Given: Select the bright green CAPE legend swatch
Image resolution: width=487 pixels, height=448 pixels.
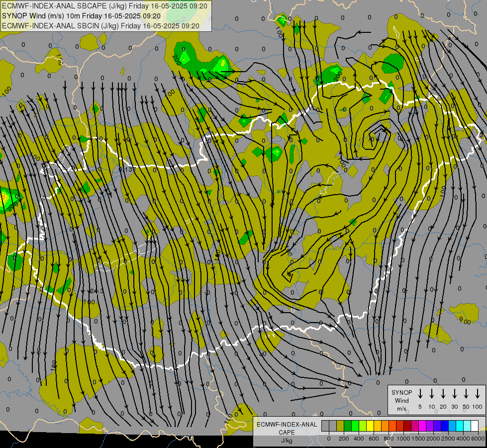Looking at the screenshot, I should [x=355, y=426].
